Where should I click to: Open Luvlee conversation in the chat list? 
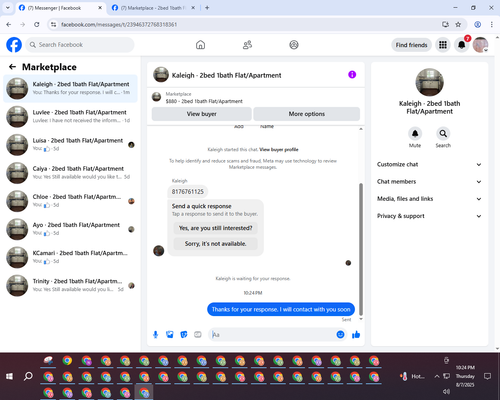tap(70, 117)
